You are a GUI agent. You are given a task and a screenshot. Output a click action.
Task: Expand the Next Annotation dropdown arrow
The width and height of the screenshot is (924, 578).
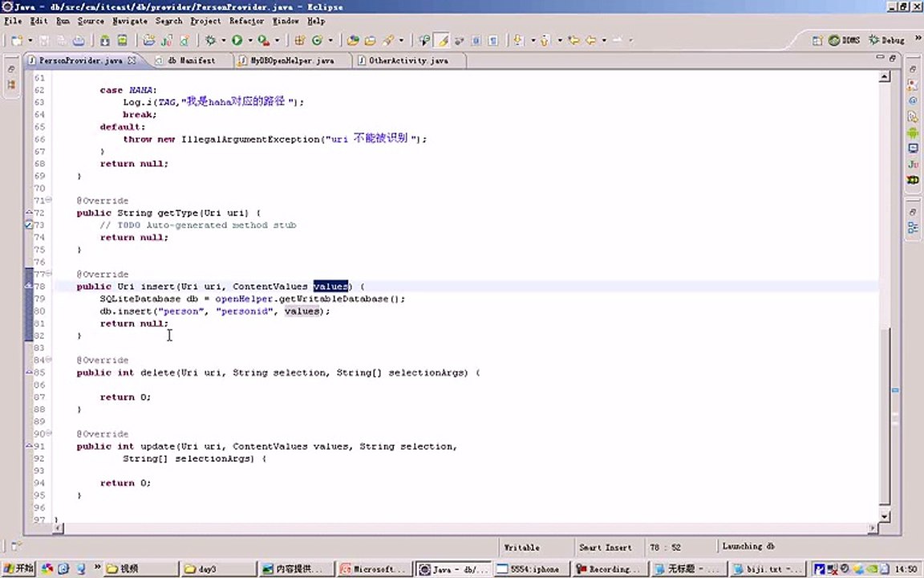click(x=532, y=40)
